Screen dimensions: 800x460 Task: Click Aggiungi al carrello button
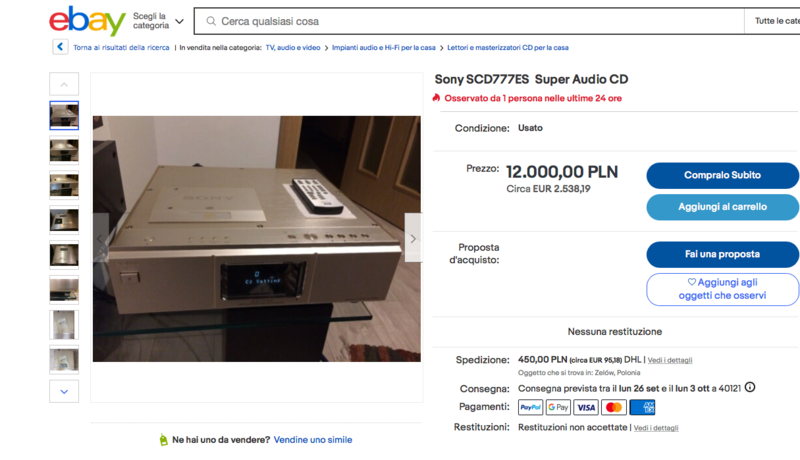click(722, 207)
